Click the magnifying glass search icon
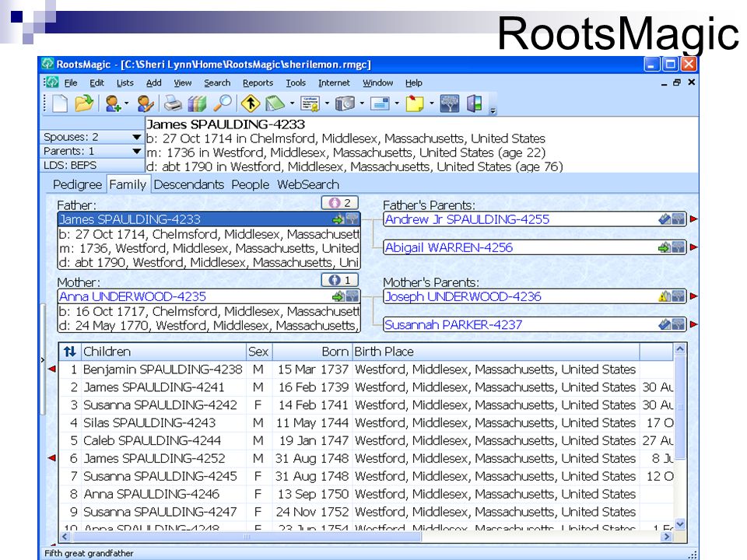This screenshot has width=747, height=560. [x=223, y=103]
